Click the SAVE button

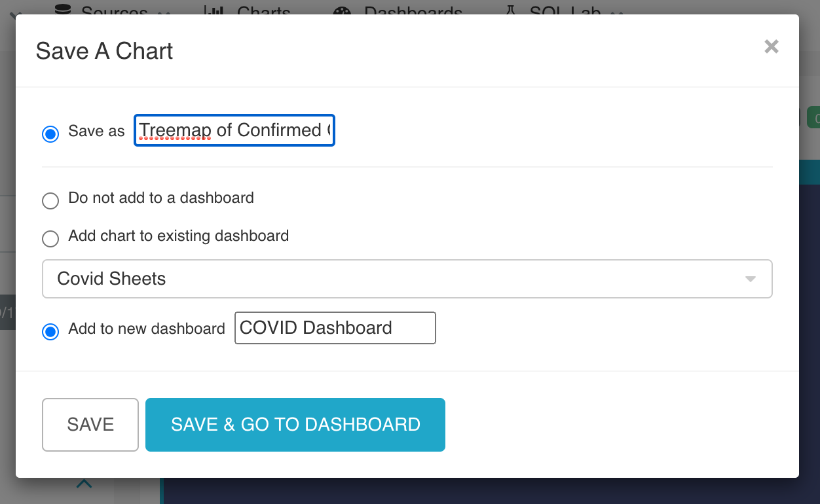click(90, 424)
